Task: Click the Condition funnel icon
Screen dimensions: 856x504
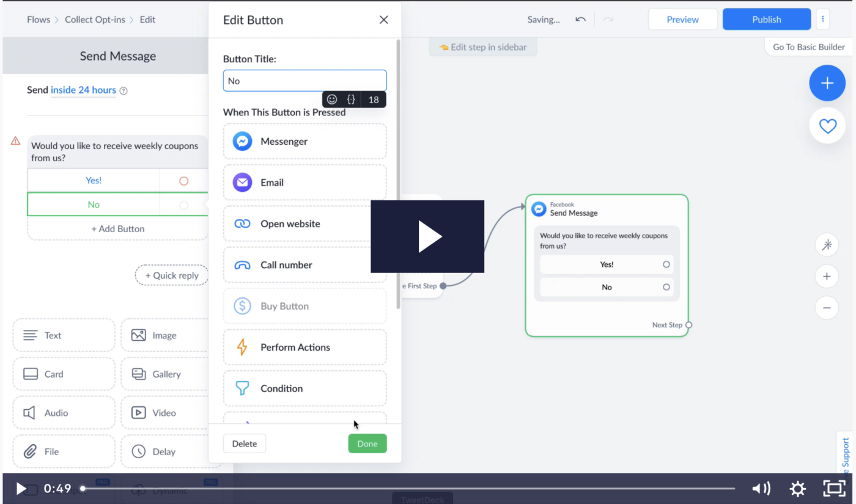Action: pyautogui.click(x=242, y=389)
